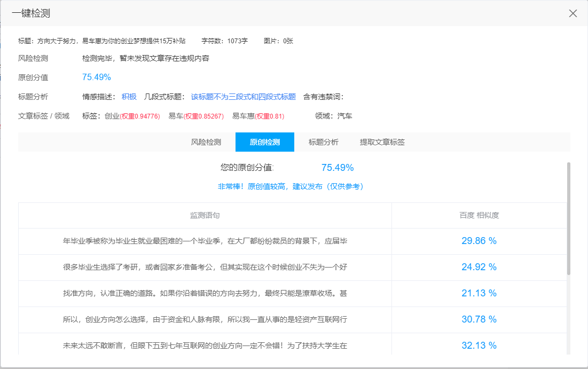Open the 标题分析 tab
This screenshot has height=369, width=588.
(x=323, y=142)
